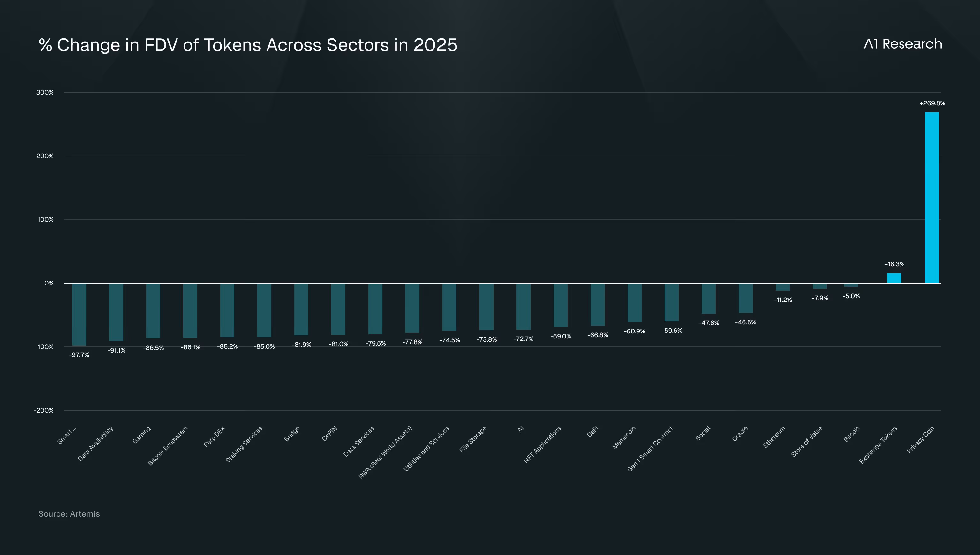The height and width of the screenshot is (555, 980).
Task: Click the A1 Research logo
Action: click(x=902, y=44)
